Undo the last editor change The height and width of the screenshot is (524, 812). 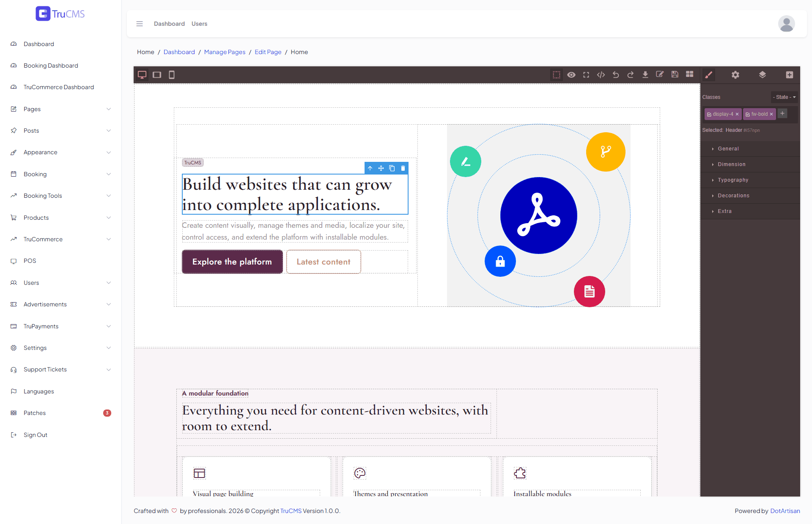click(616, 75)
